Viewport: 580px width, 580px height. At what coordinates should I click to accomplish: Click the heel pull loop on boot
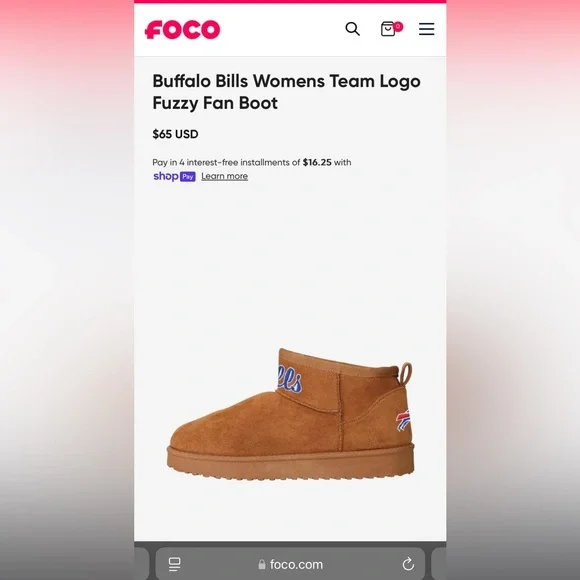point(406,374)
